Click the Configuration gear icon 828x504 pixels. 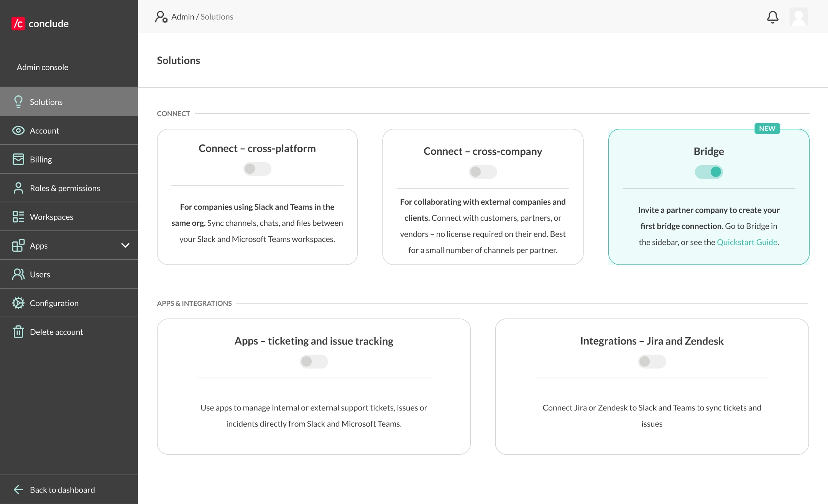[18, 303]
